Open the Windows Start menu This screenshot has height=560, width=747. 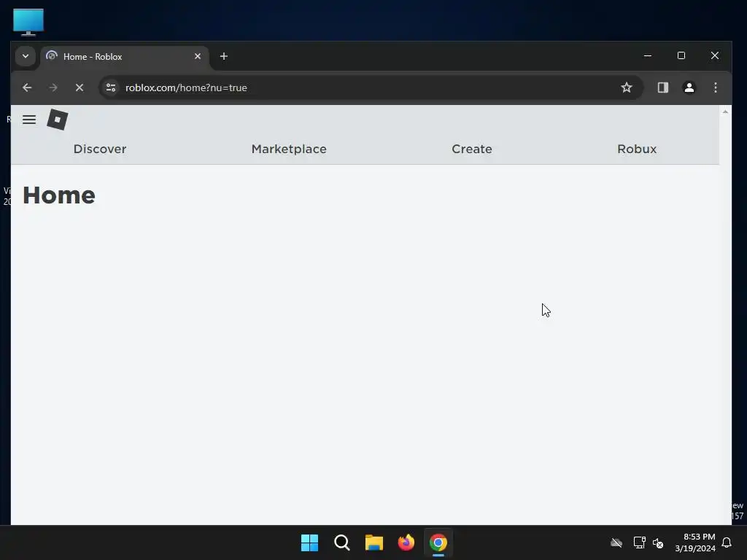point(309,542)
